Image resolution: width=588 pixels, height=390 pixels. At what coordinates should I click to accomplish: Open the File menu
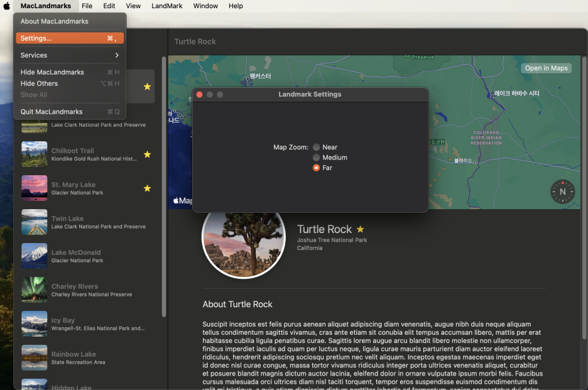pyautogui.click(x=87, y=6)
